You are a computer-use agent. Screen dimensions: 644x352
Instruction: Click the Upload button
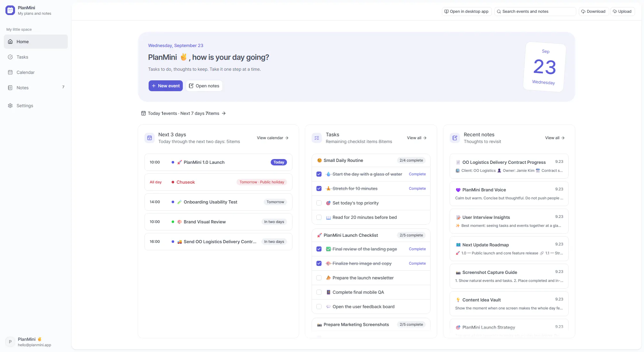[622, 12]
